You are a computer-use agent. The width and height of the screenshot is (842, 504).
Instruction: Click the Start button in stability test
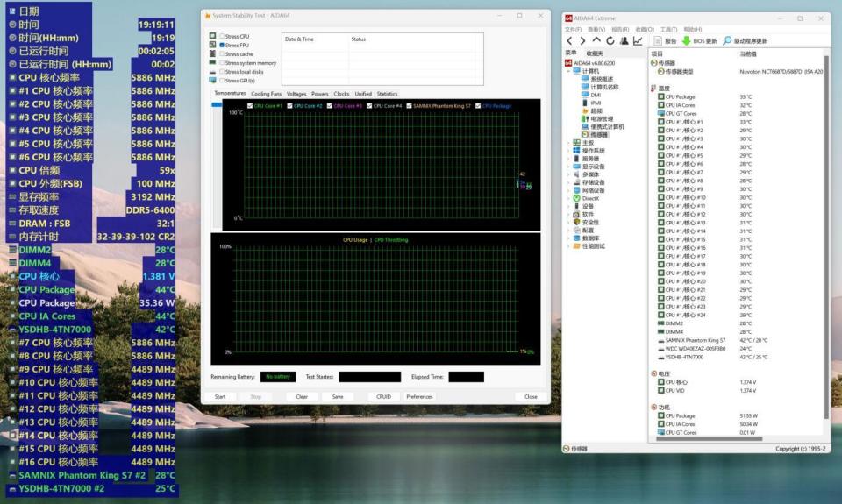tap(220, 397)
